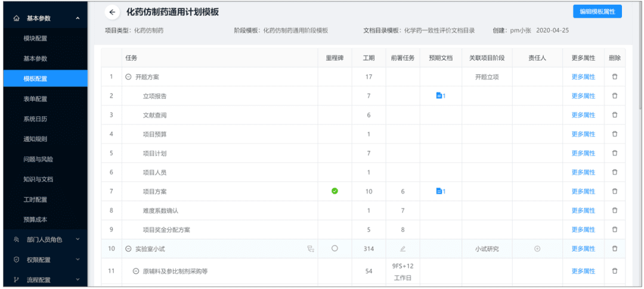644x289 pixels.
Task: Add responsible person for 实验室小试
Action: [x=537, y=248]
